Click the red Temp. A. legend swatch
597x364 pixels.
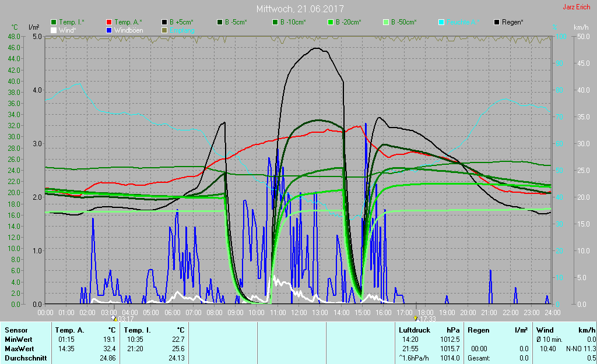[x=109, y=22]
